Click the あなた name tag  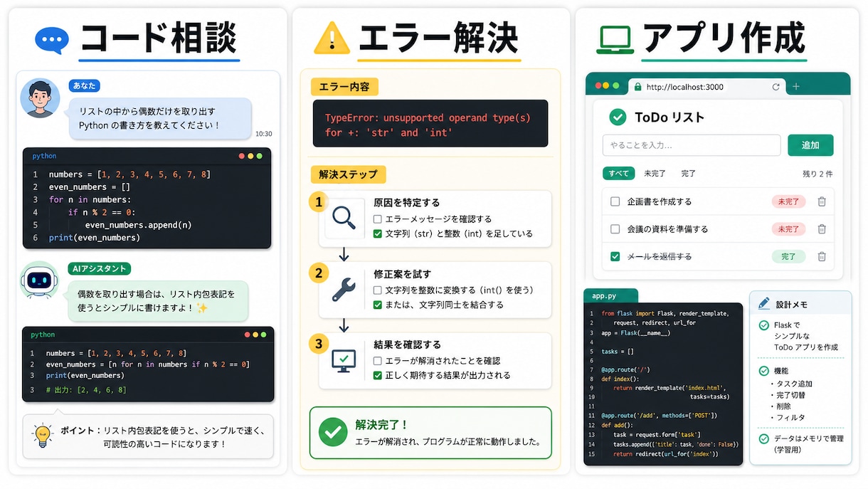tap(85, 85)
